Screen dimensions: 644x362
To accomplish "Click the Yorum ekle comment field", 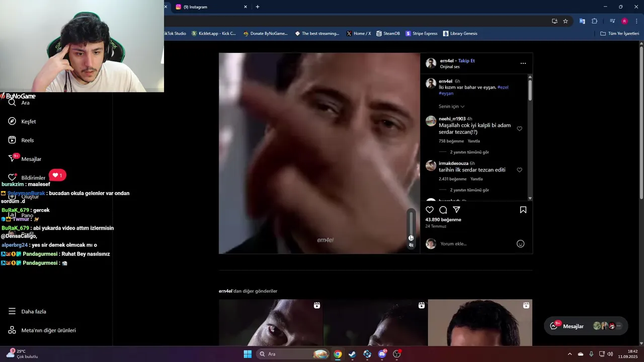I will [x=475, y=244].
